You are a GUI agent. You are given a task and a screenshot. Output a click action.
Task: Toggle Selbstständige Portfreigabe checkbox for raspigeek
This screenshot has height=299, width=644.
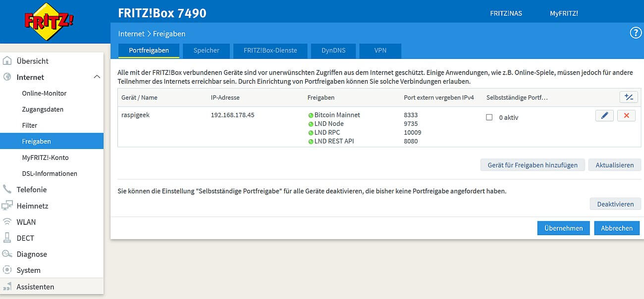pos(489,118)
